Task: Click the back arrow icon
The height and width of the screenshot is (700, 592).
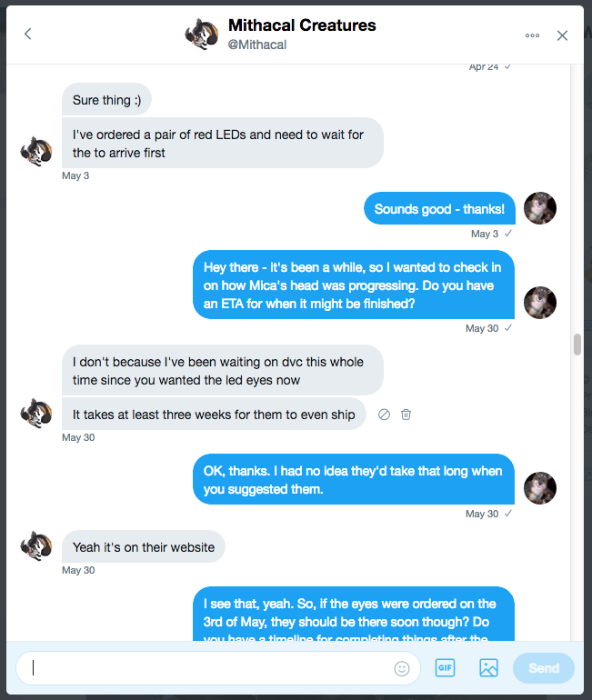Action: 28,35
